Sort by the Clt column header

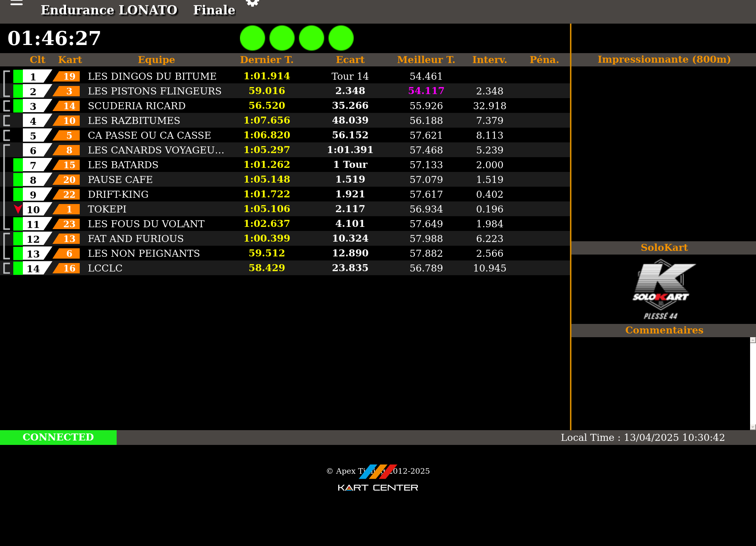click(38, 60)
